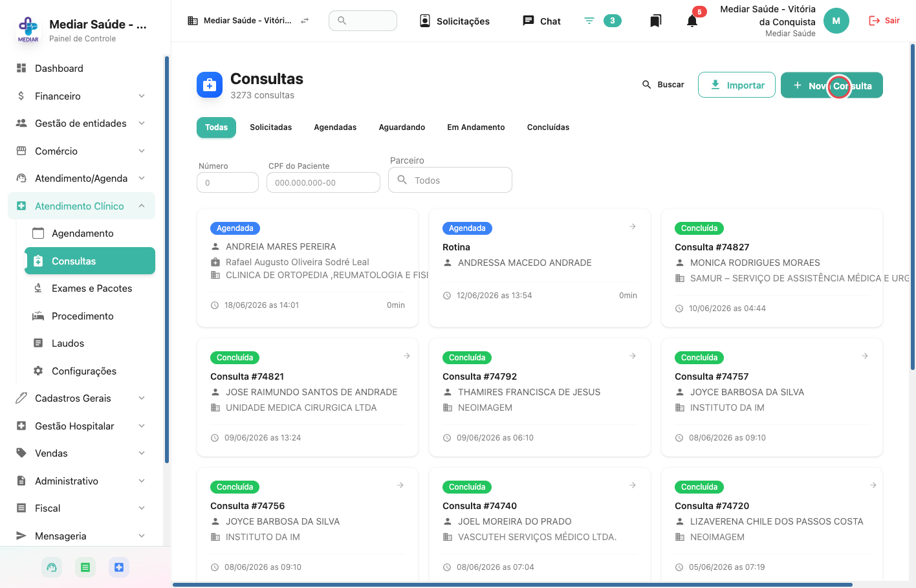Select the Todas tab
Image resolution: width=916 pixels, height=588 pixels.
pos(216,127)
